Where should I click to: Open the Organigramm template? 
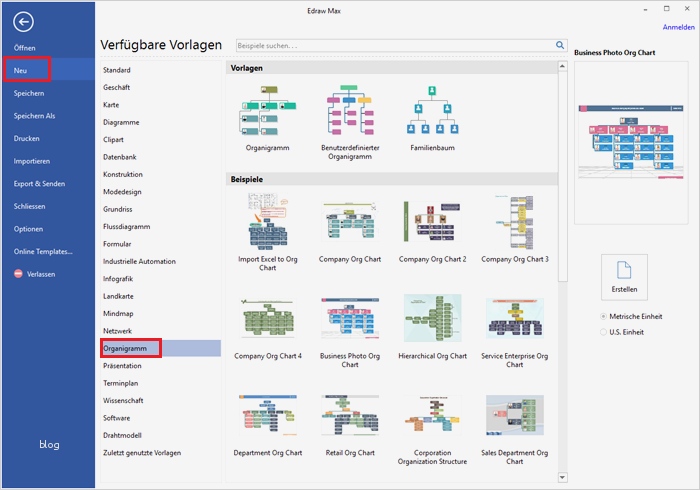(x=267, y=119)
